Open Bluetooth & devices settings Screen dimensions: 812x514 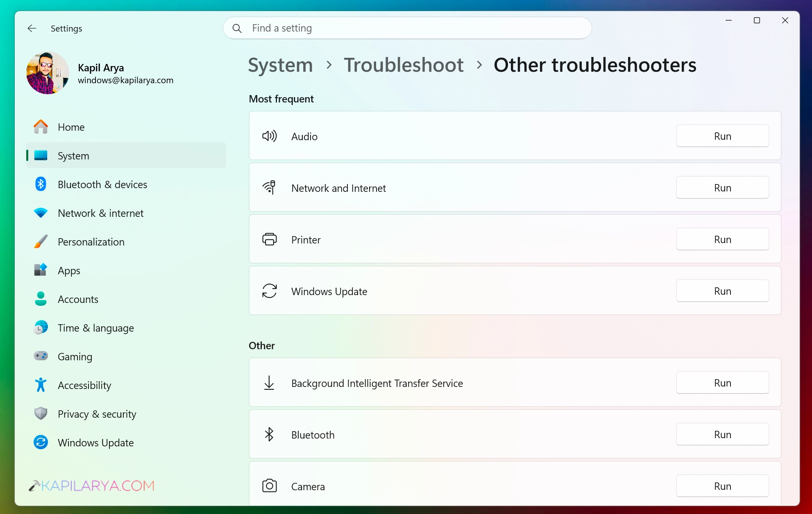point(126,184)
